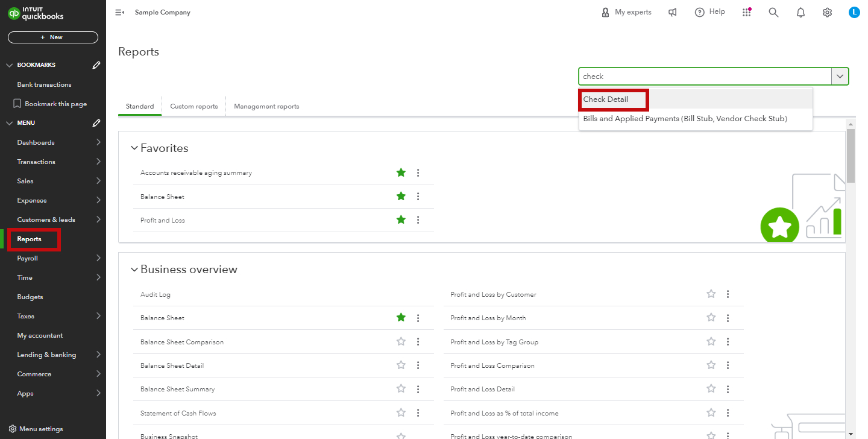The height and width of the screenshot is (439, 868).
Task: Open the Help menu
Action: coord(709,12)
